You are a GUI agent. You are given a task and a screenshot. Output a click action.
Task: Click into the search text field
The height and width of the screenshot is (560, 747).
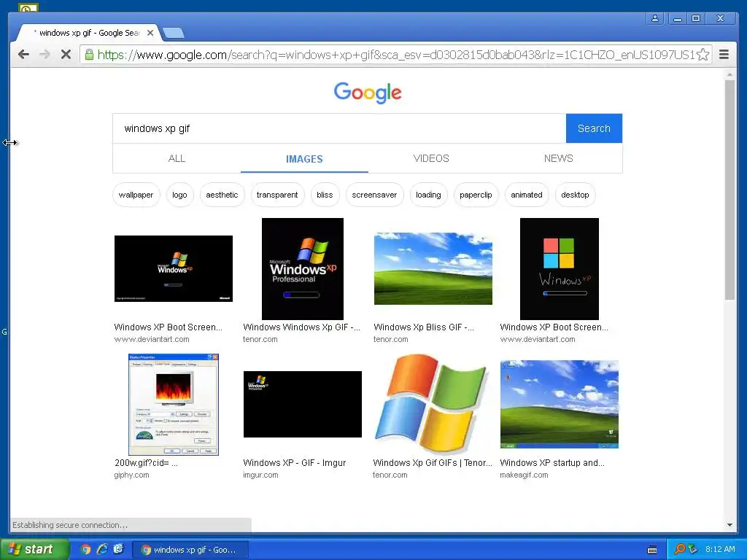pos(339,128)
